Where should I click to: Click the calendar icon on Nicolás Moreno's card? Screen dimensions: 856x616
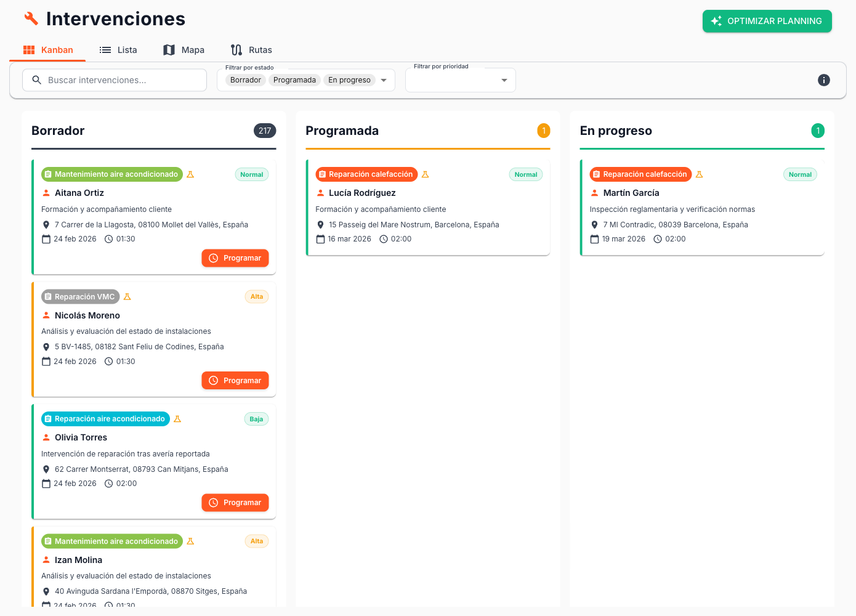[x=46, y=361]
